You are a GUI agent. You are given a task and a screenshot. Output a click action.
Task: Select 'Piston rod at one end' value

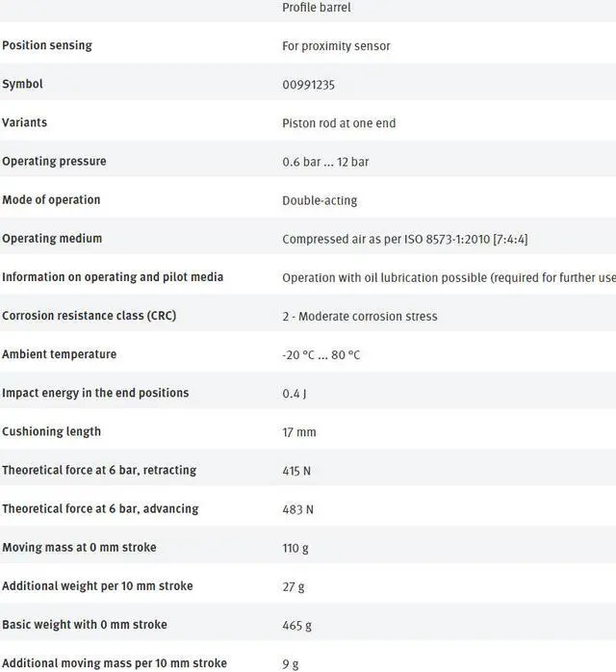pyautogui.click(x=339, y=123)
